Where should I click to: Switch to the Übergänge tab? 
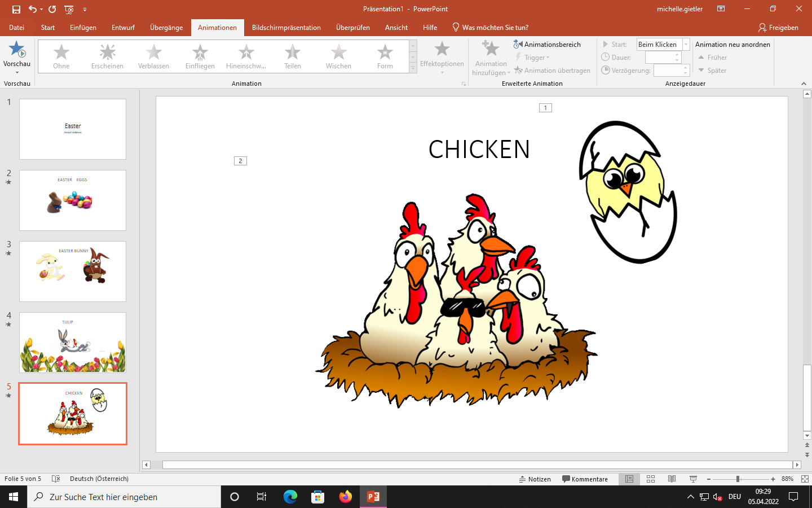click(x=166, y=27)
